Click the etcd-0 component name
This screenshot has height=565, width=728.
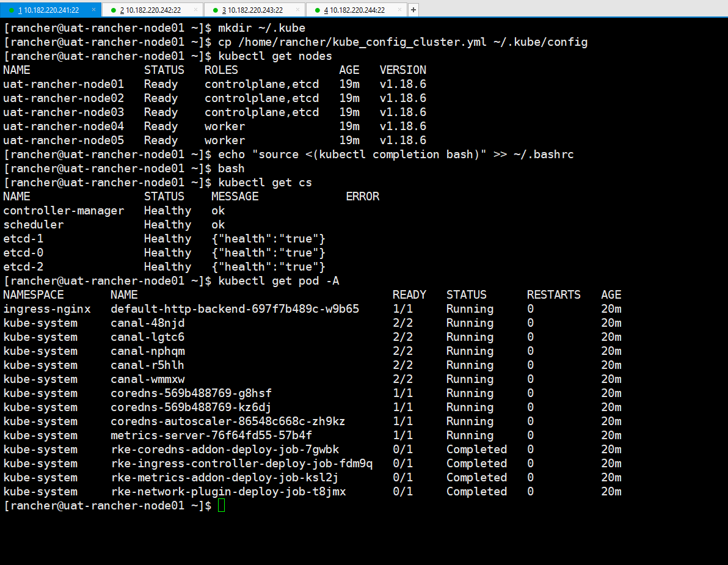pos(23,253)
